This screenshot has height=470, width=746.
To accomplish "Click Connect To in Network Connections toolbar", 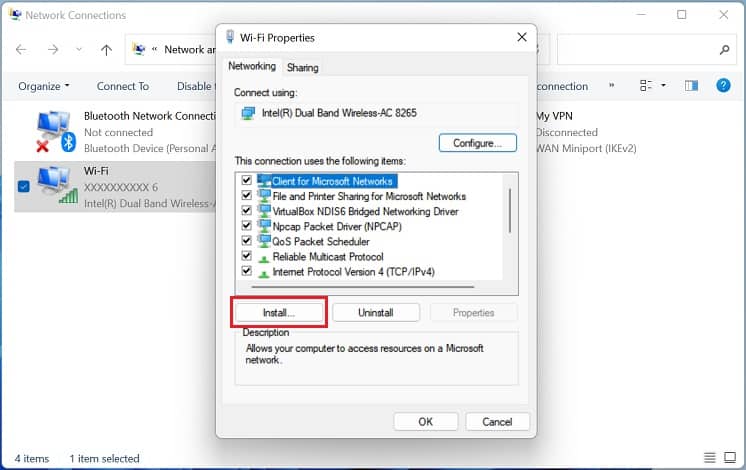I will tap(123, 86).
